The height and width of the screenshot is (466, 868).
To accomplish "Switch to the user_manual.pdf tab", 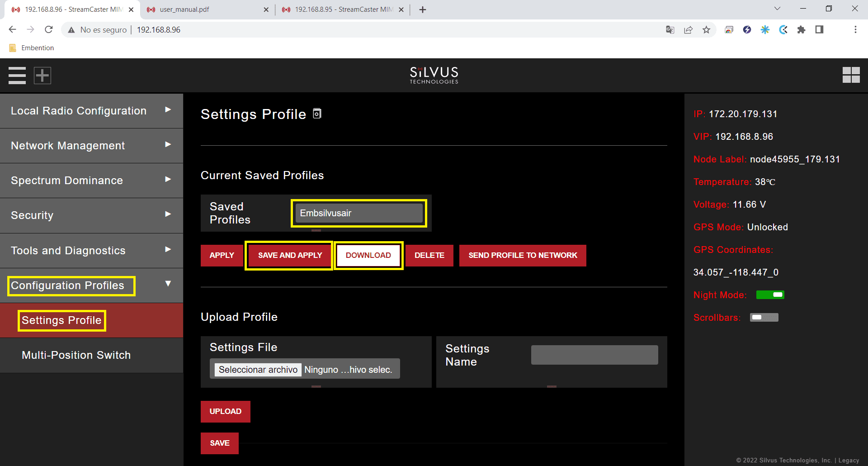I will (x=206, y=10).
